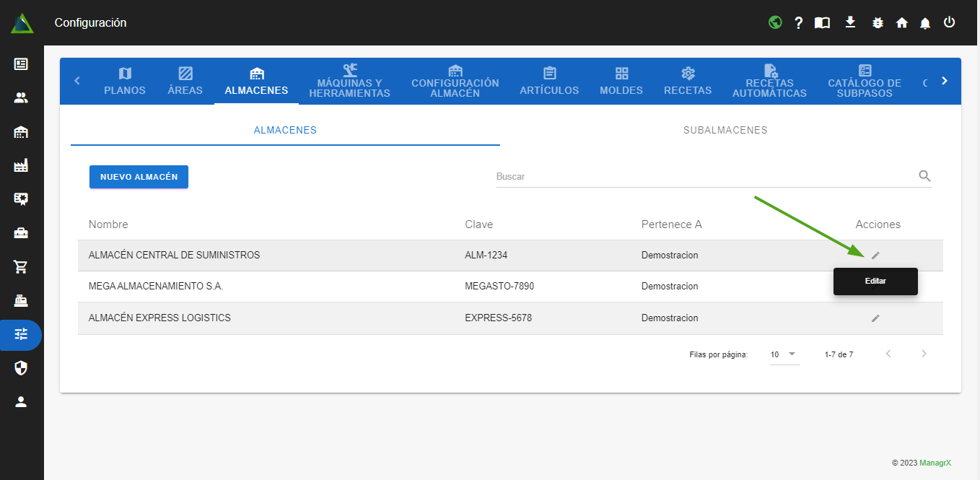Switch to the Subalmacenes tab
The height and width of the screenshot is (480, 980).
coord(725,130)
